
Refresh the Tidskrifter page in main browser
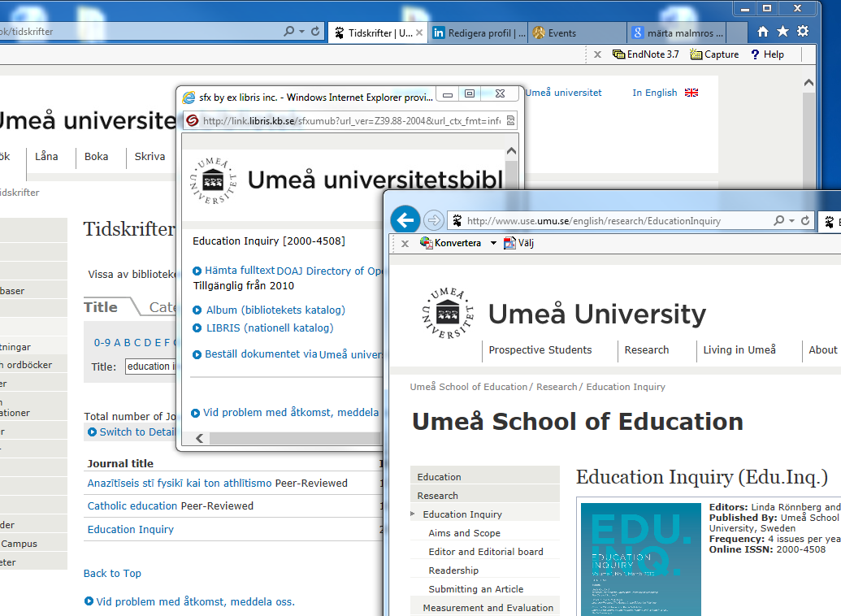(x=315, y=32)
